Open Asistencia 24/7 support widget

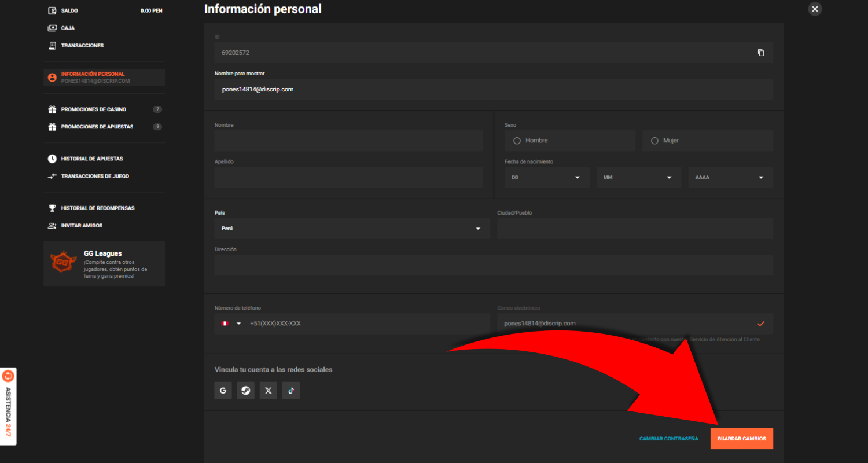[8, 406]
